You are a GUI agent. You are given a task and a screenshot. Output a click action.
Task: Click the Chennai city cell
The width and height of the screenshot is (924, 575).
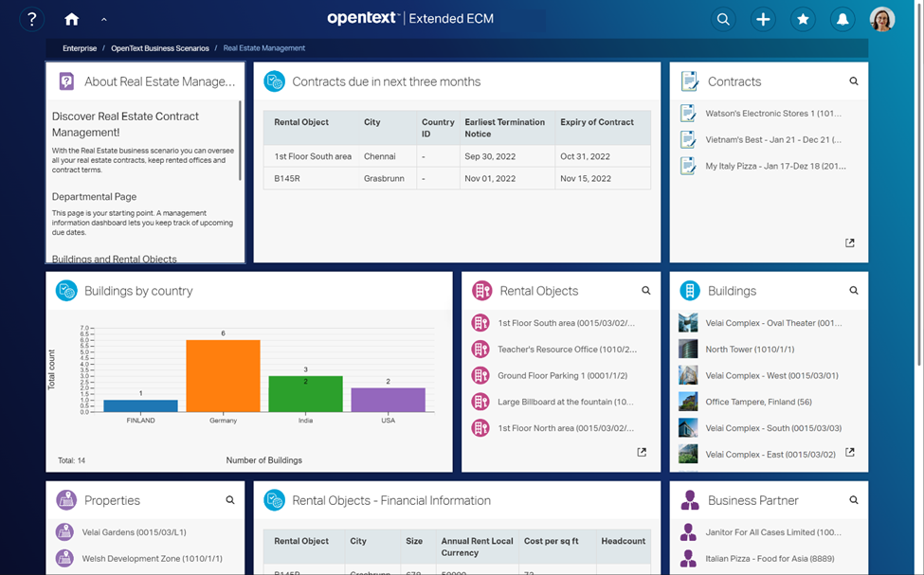(x=379, y=156)
